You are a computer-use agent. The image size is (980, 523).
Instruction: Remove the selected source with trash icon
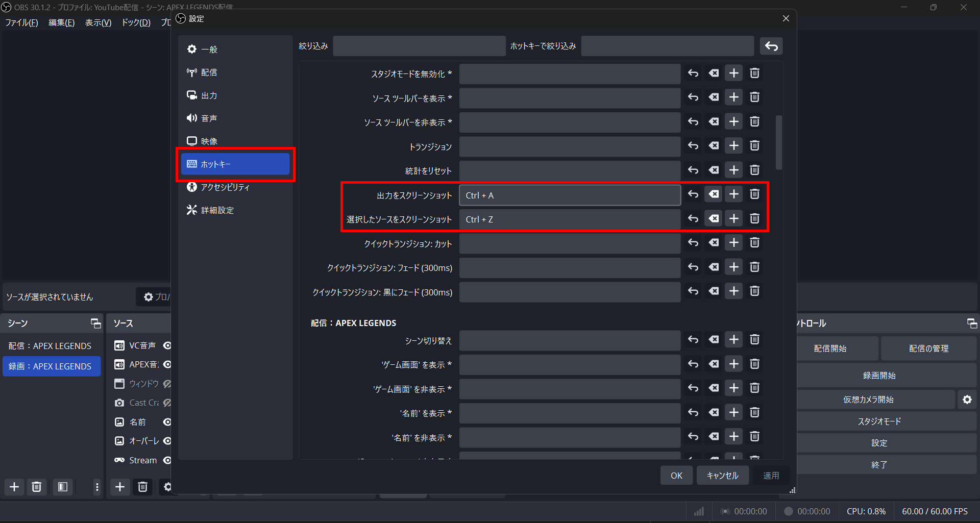pyautogui.click(x=143, y=487)
